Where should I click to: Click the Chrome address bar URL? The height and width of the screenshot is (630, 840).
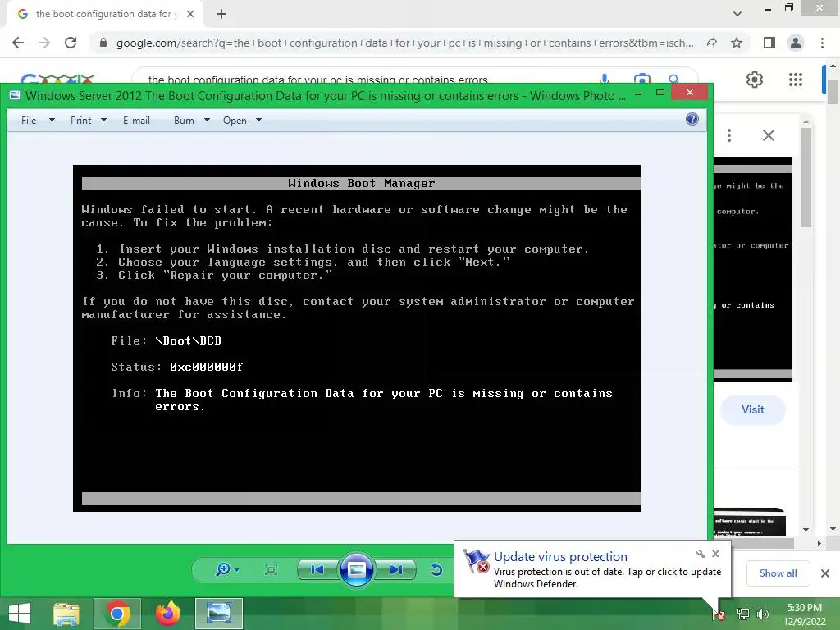click(x=404, y=43)
